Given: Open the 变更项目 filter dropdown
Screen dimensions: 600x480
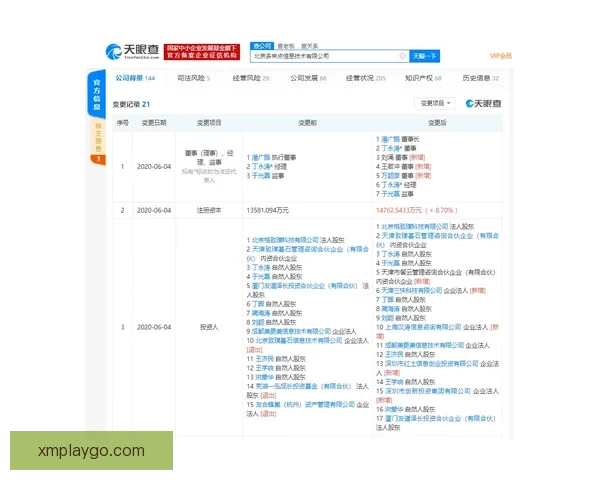Looking at the screenshot, I should click(x=435, y=103).
